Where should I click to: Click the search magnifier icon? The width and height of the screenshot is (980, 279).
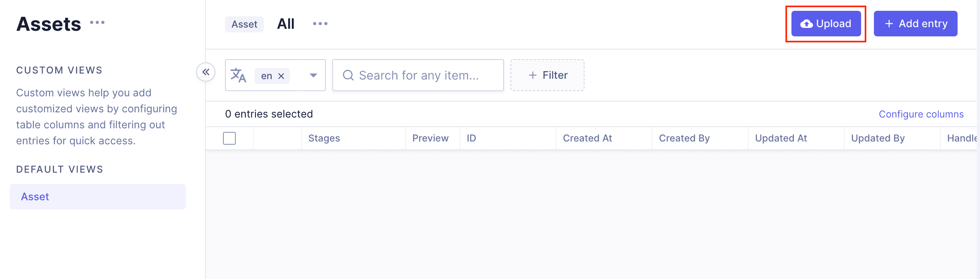coord(348,75)
